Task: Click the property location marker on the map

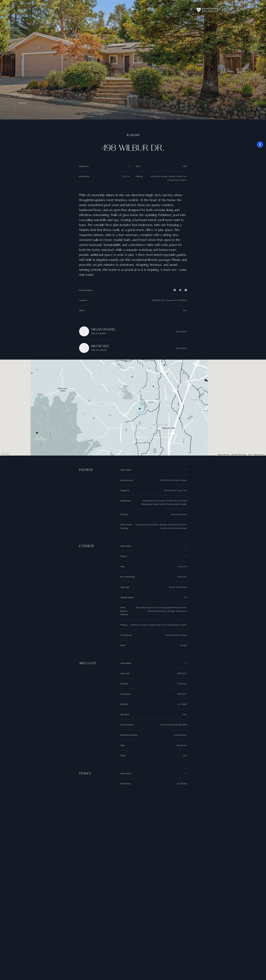Action: 140,409
